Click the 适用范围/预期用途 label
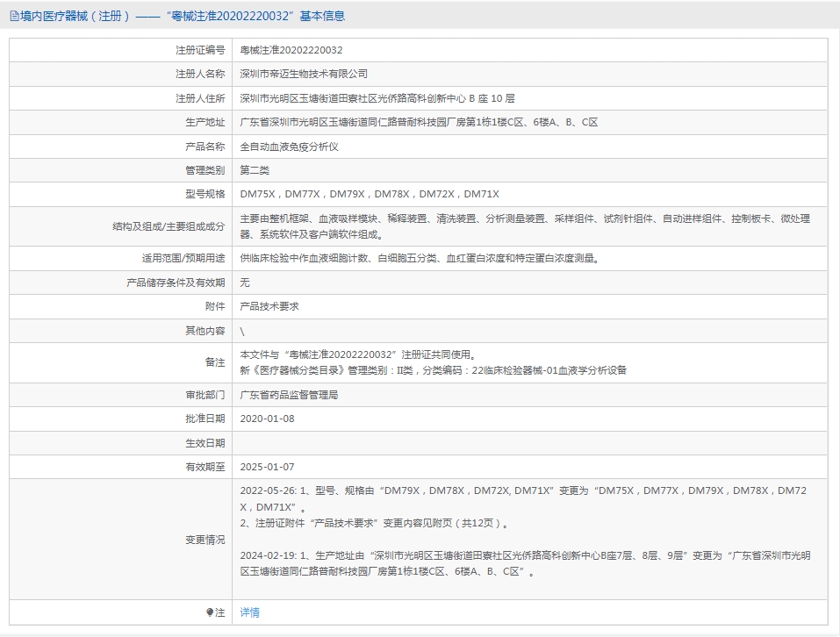 183,258
